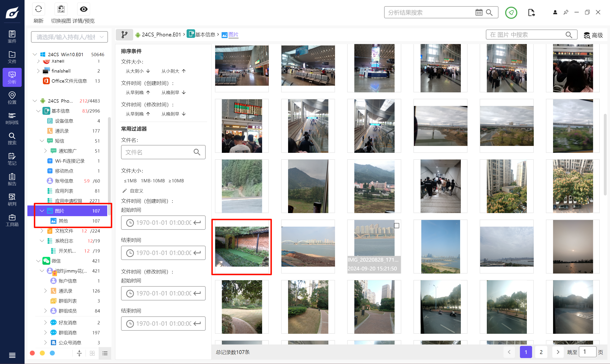610x364 pixels.
Task: Collapse the 24CS_Win10.E01 tree node
Action: [x=35, y=54]
